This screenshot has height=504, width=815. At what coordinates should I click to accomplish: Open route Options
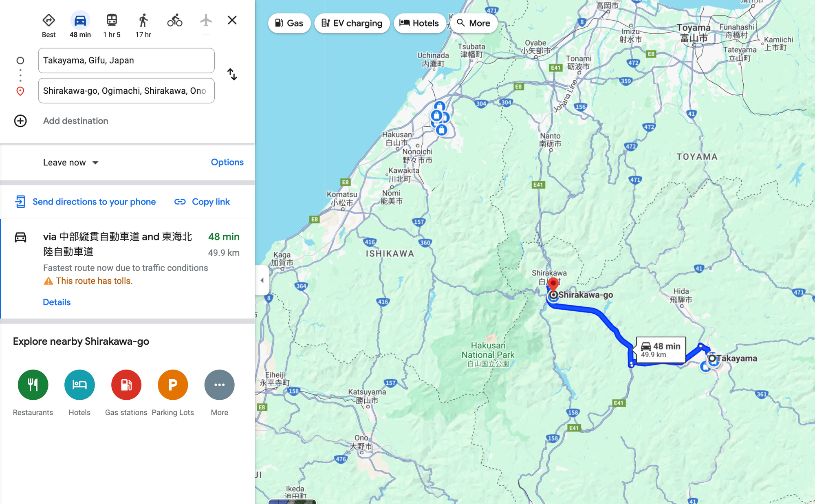[227, 162]
